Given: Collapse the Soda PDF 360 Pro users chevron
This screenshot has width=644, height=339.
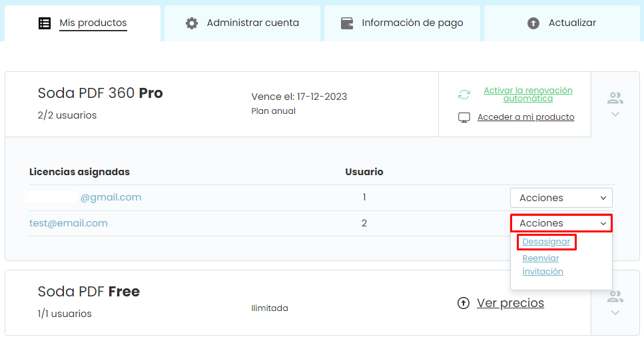Looking at the screenshot, I should pos(615,115).
